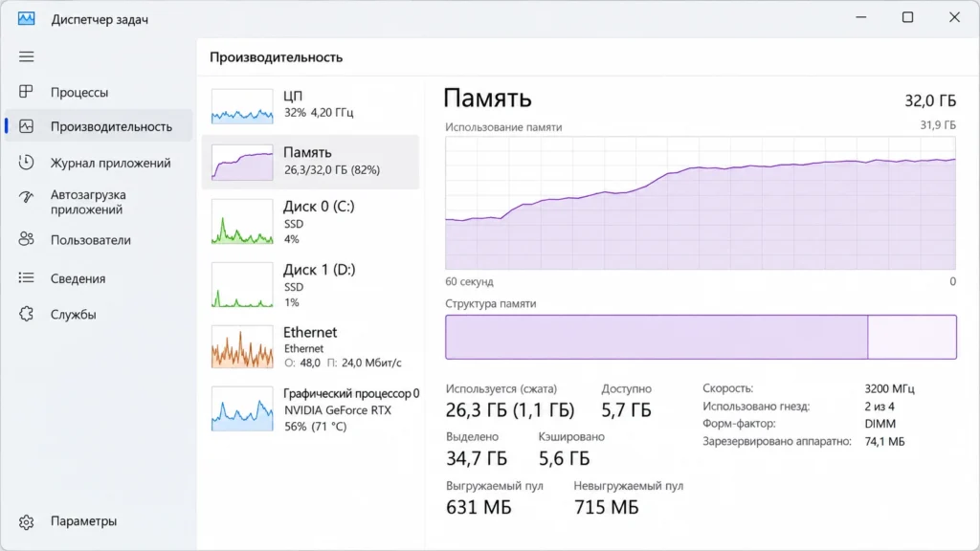Image resolution: width=980 pixels, height=551 pixels.
Task: Open the Пользователи section
Action: click(99, 239)
